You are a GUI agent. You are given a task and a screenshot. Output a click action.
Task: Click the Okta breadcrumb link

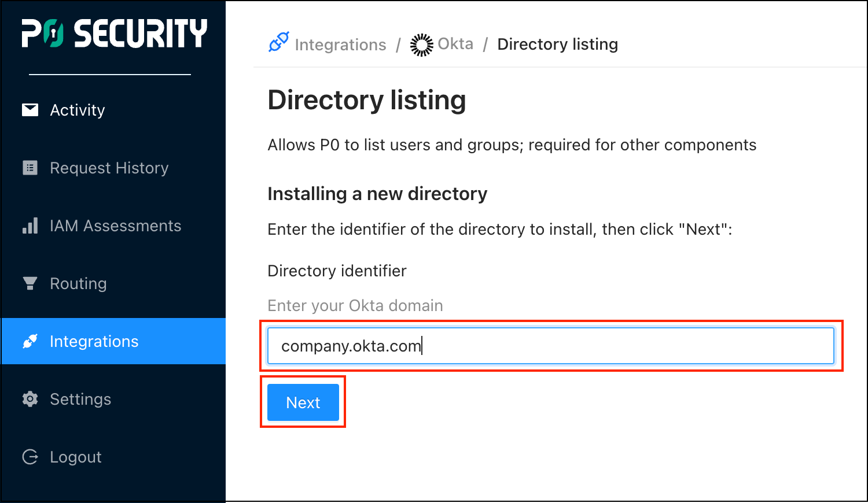coord(457,43)
